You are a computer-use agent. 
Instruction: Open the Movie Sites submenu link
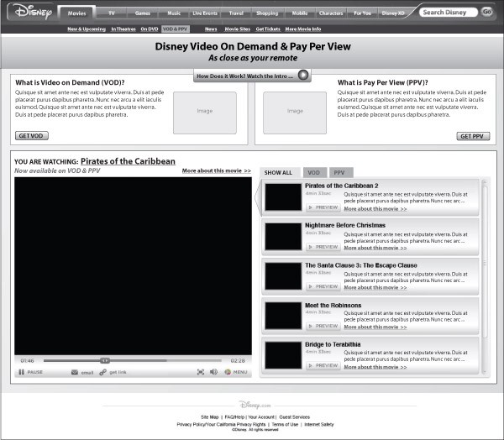[x=237, y=29]
